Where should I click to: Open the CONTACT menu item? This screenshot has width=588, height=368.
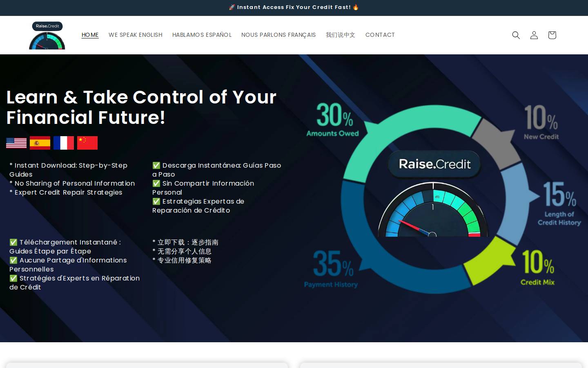[380, 35]
